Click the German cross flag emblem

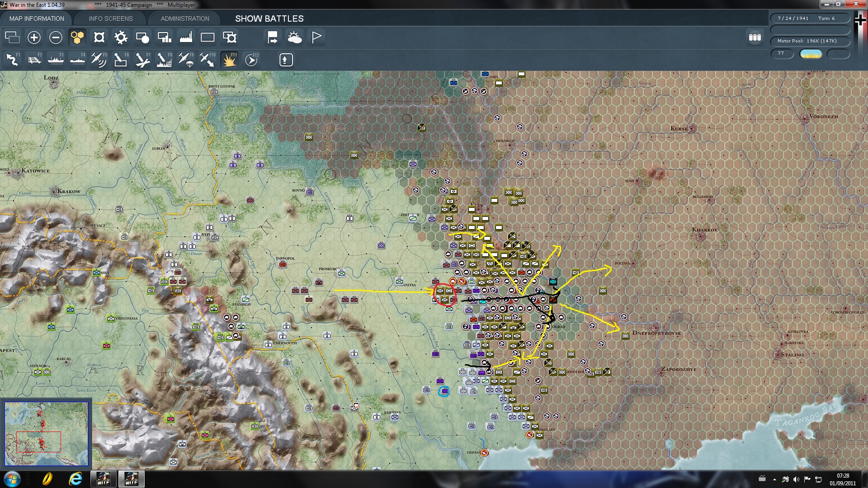[x=860, y=20]
